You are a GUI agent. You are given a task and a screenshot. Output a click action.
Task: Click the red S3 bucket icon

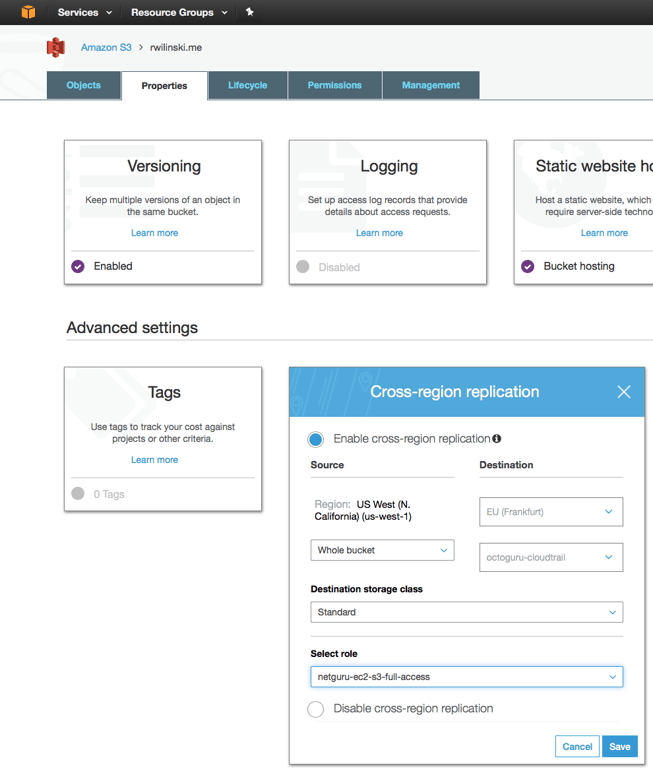point(56,47)
